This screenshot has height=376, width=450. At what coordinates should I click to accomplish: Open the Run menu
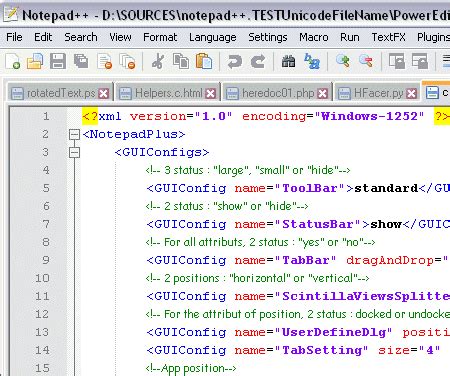tap(350, 37)
